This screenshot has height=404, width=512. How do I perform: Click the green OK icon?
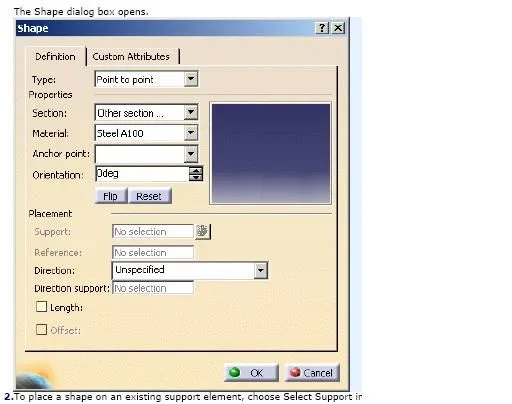pyautogui.click(x=235, y=372)
